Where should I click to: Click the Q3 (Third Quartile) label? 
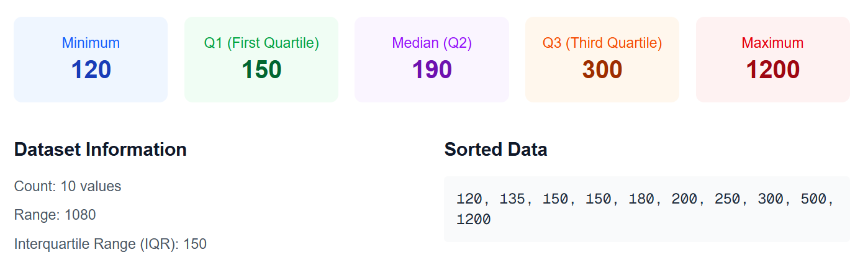tap(602, 43)
